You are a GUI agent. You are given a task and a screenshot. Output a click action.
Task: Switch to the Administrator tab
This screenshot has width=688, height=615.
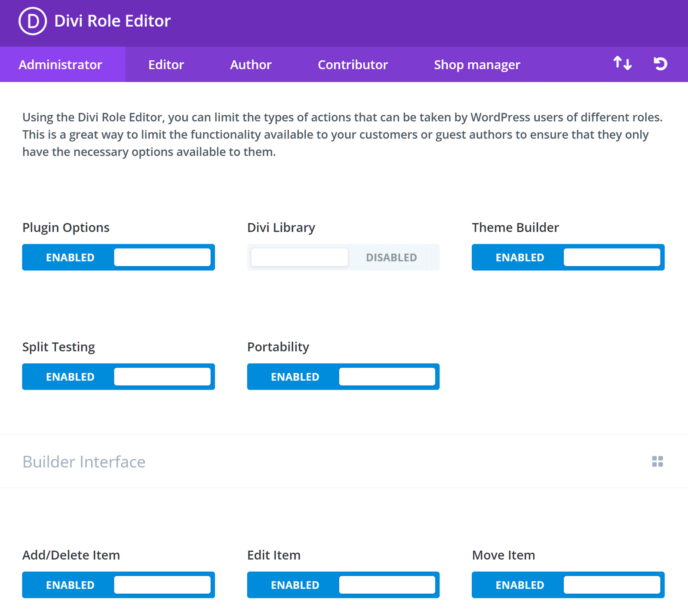(61, 64)
